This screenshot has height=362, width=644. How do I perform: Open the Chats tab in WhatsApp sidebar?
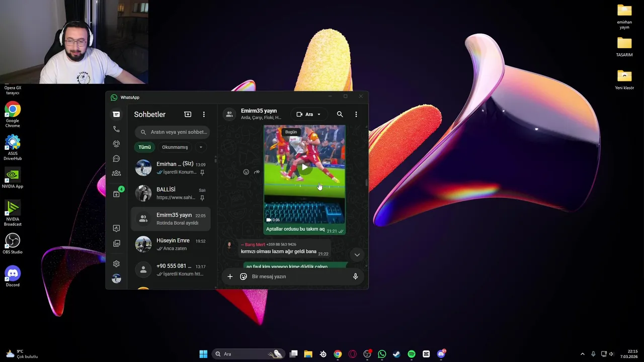pyautogui.click(x=116, y=114)
